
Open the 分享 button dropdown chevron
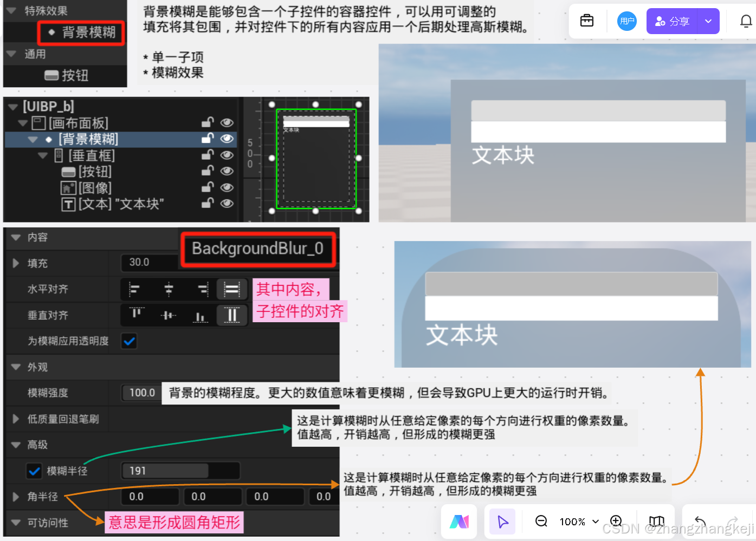(x=708, y=21)
